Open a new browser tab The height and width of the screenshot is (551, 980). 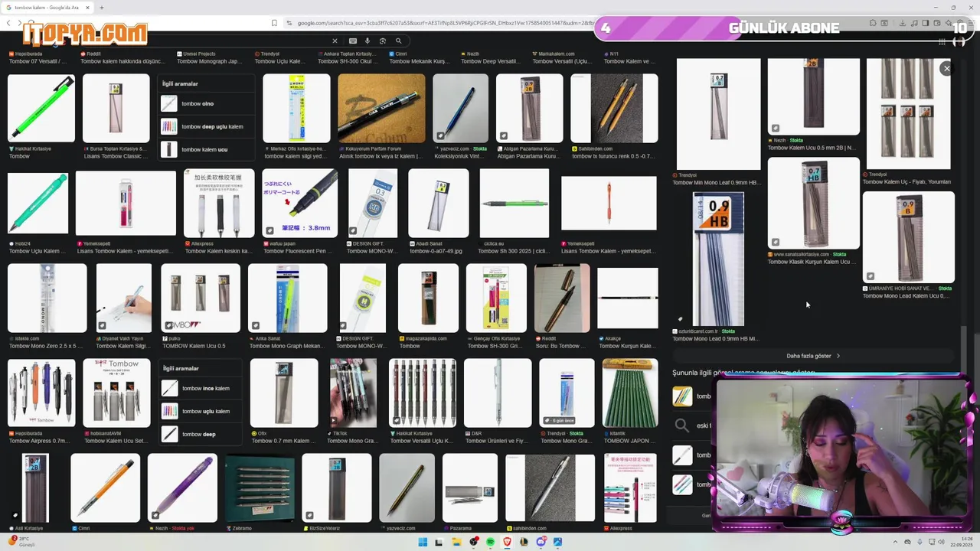pyautogui.click(x=102, y=8)
